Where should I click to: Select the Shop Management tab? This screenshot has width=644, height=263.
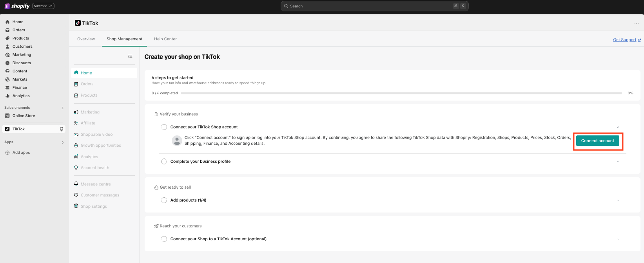[124, 39]
